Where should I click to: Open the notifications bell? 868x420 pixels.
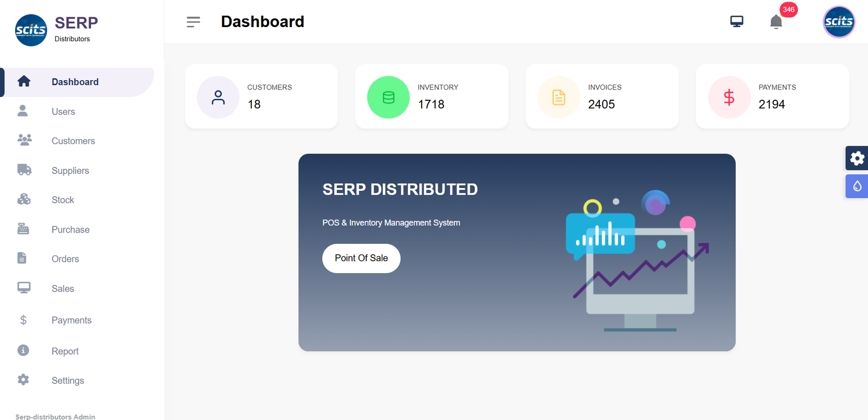click(776, 22)
